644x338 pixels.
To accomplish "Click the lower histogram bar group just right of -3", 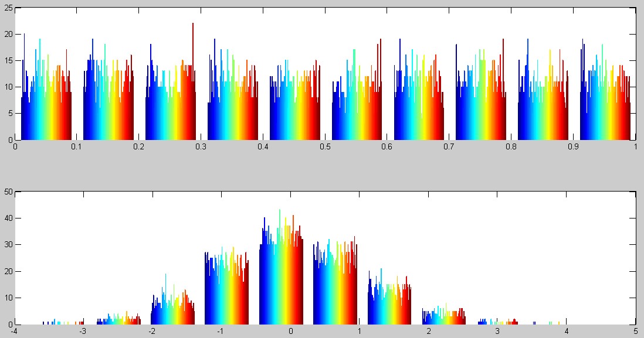I will pos(118,320).
